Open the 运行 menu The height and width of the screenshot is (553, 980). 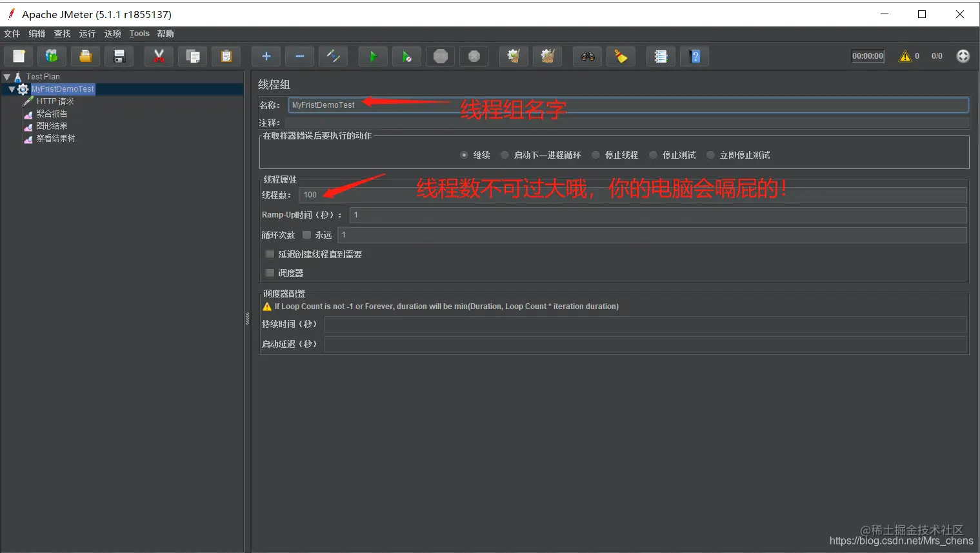pos(87,34)
